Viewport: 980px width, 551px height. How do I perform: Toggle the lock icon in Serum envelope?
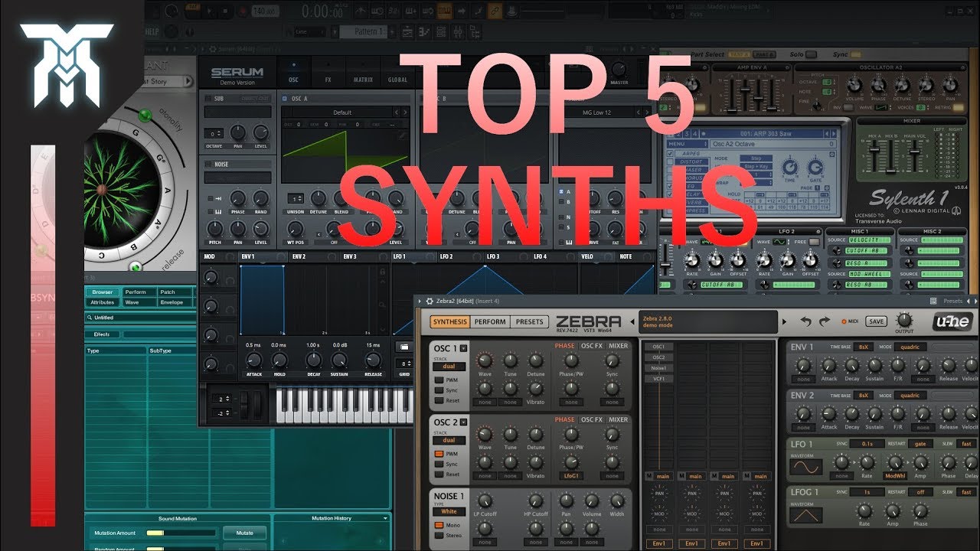[382, 270]
